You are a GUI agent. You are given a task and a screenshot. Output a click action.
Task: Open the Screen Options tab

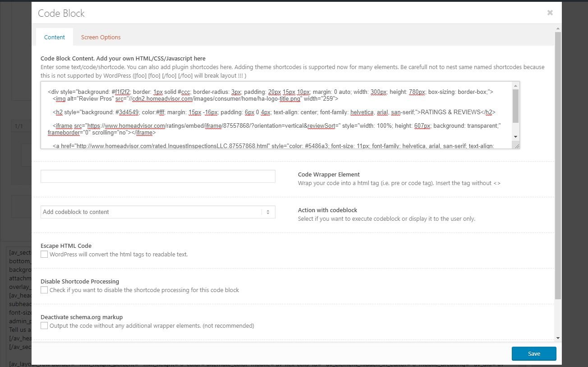click(x=101, y=37)
